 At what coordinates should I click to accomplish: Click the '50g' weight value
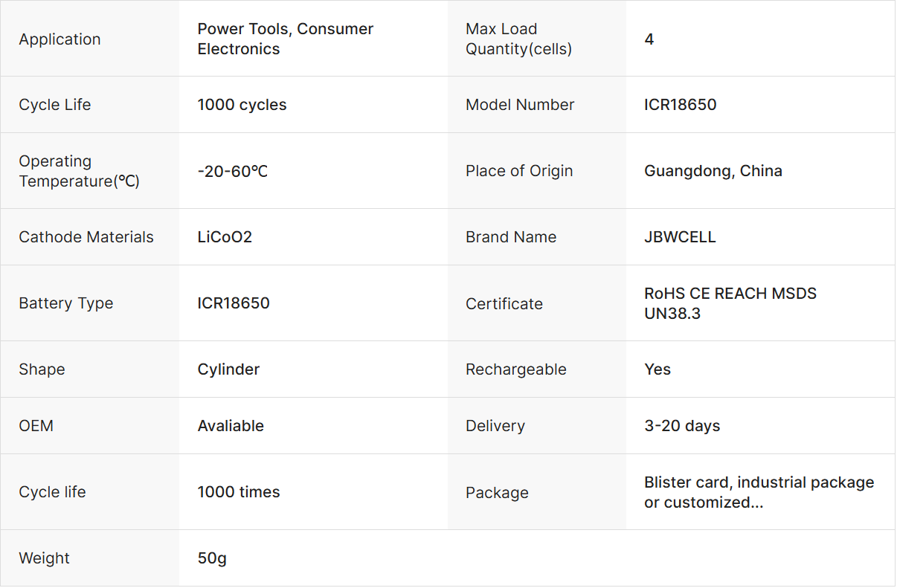212,558
